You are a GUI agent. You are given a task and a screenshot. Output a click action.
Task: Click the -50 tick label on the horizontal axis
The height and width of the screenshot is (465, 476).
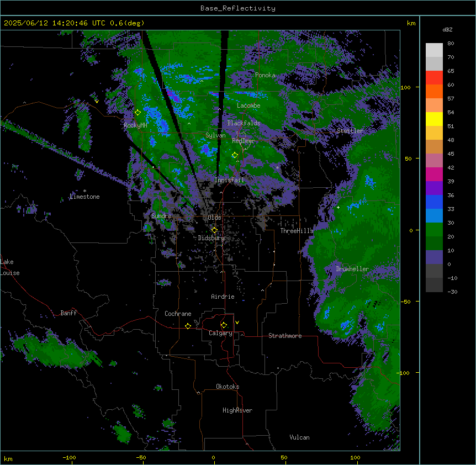(x=141, y=457)
